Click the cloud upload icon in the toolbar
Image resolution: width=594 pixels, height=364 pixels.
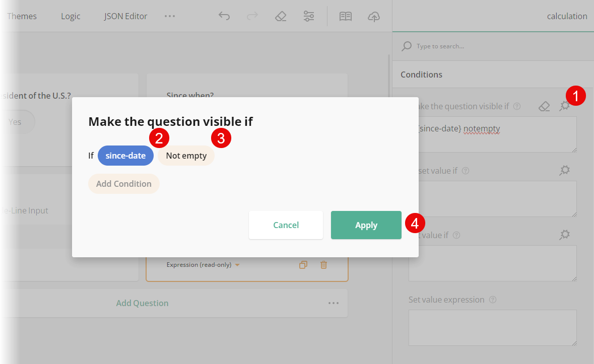click(x=373, y=16)
